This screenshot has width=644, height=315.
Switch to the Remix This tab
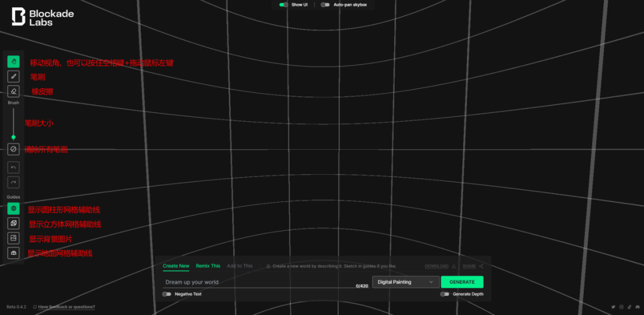[x=208, y=266]
